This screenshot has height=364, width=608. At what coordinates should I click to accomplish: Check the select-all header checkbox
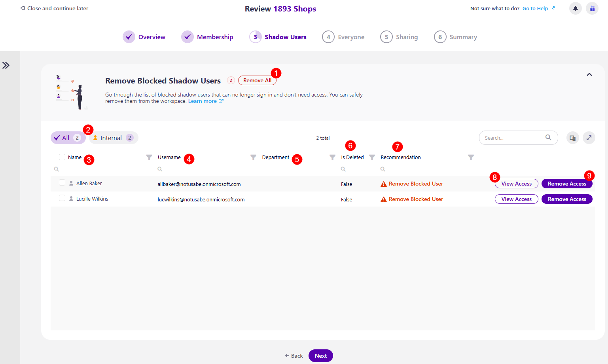coord(62,157)
